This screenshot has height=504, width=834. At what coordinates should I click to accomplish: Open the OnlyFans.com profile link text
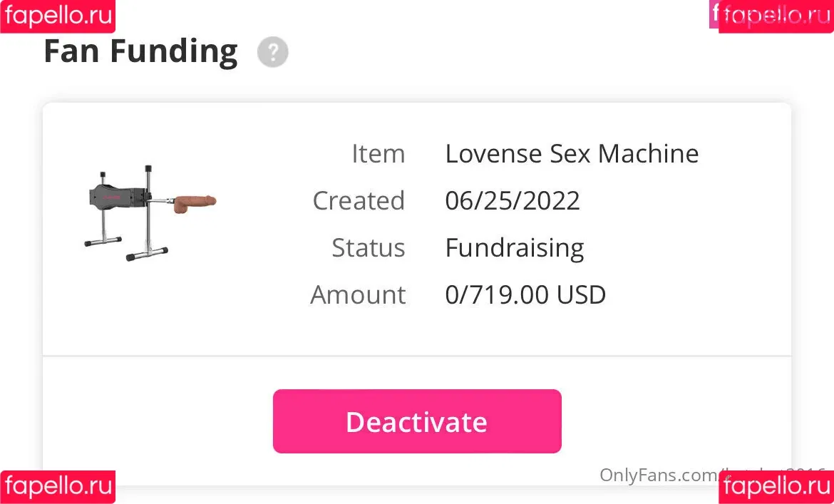[x=659, y=475]
